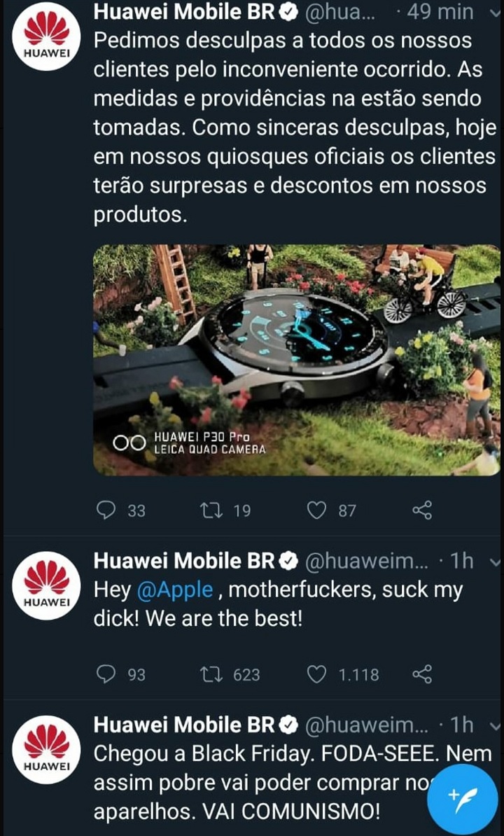Open the chevron menu on the Black Friday tweet

493,726
